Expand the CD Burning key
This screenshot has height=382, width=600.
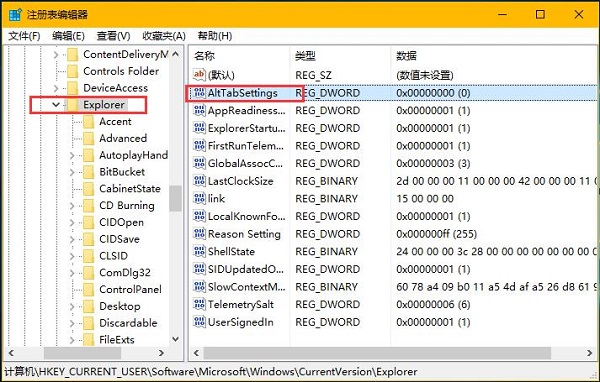pos(72,206)
